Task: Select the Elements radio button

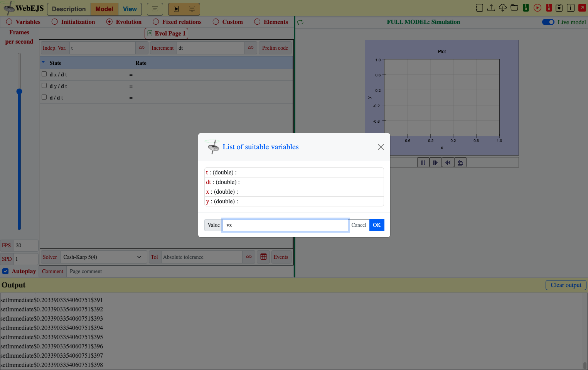Action: (x=257, y=22)
